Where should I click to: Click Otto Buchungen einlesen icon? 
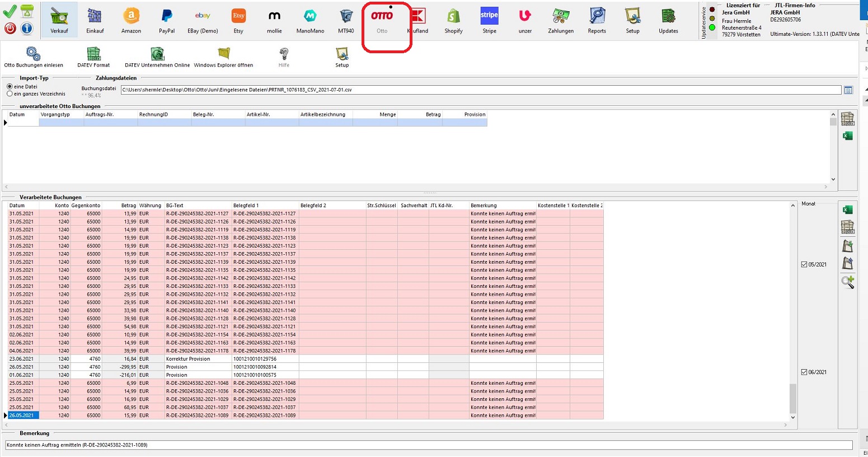coord(34,57)
